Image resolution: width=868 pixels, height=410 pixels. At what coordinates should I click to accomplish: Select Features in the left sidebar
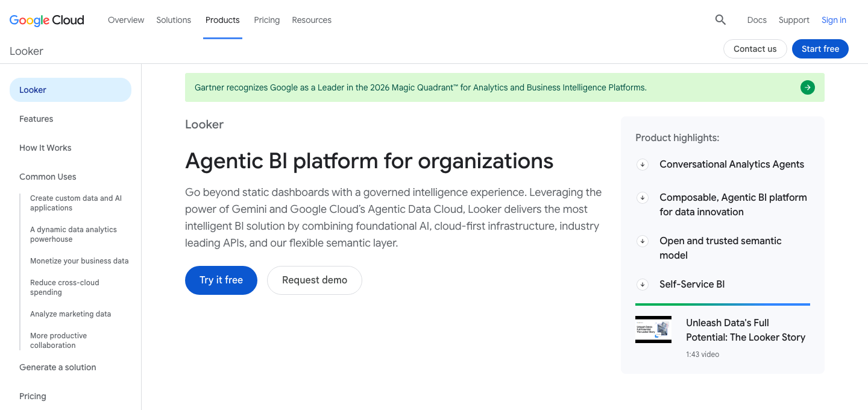(x=36, y=119)
